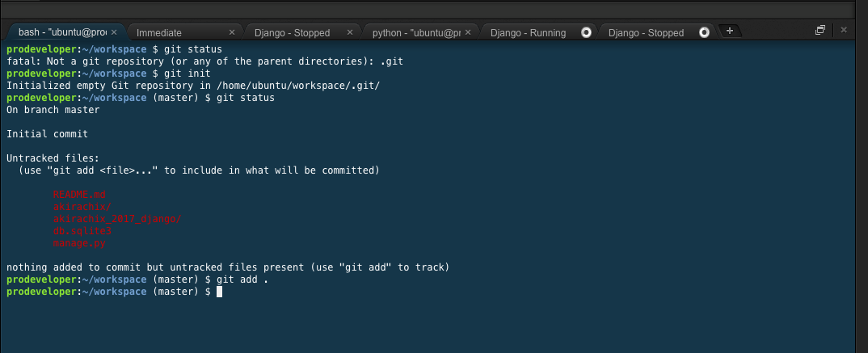
Task: Close the terminal panel with the X
Action: (x=844, y=31)
